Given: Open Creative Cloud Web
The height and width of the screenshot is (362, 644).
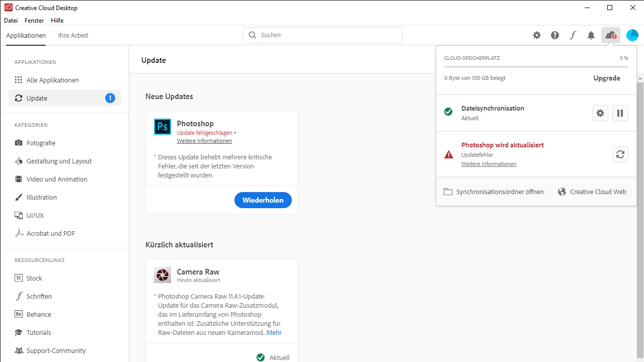Looking at the screenshot, I should pyautogui.click(x=592, y=192).
